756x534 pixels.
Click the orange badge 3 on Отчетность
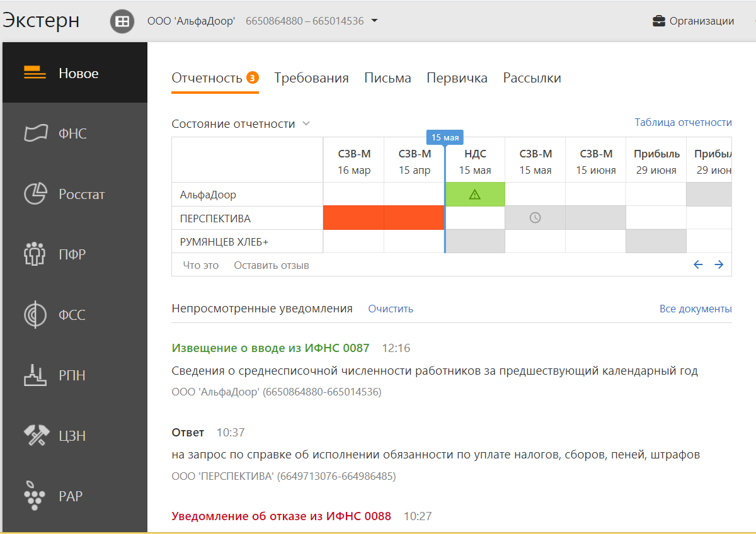click(253, 78)
